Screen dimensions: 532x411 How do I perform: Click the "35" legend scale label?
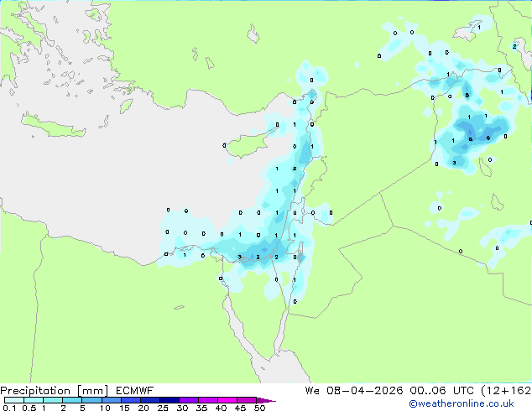pyautogui.click(x=201, y=408)
